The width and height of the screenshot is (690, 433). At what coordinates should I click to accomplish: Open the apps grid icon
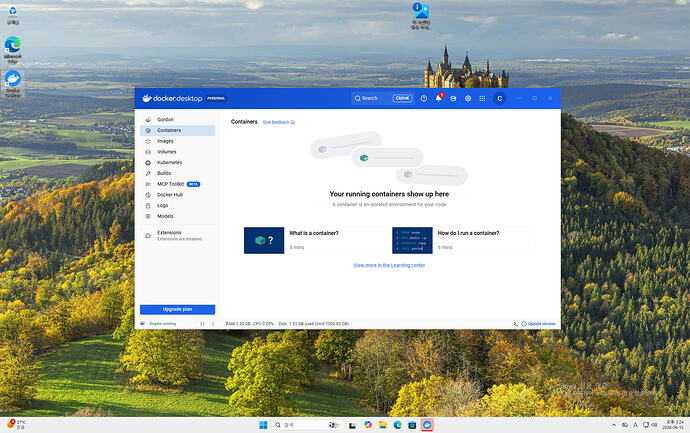pos(482,99)
